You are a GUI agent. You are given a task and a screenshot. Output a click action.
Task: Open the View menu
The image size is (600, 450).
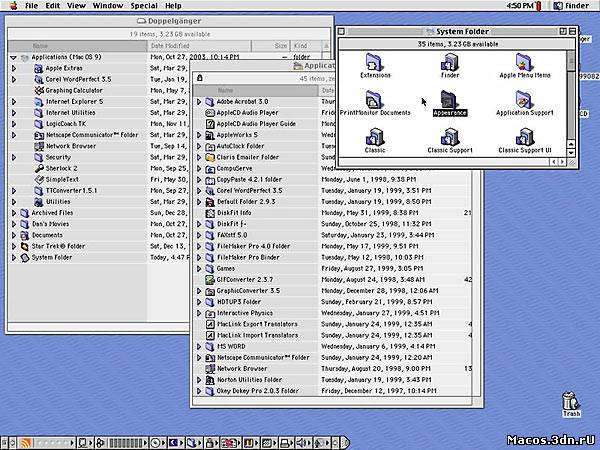[x=76, y=6]
